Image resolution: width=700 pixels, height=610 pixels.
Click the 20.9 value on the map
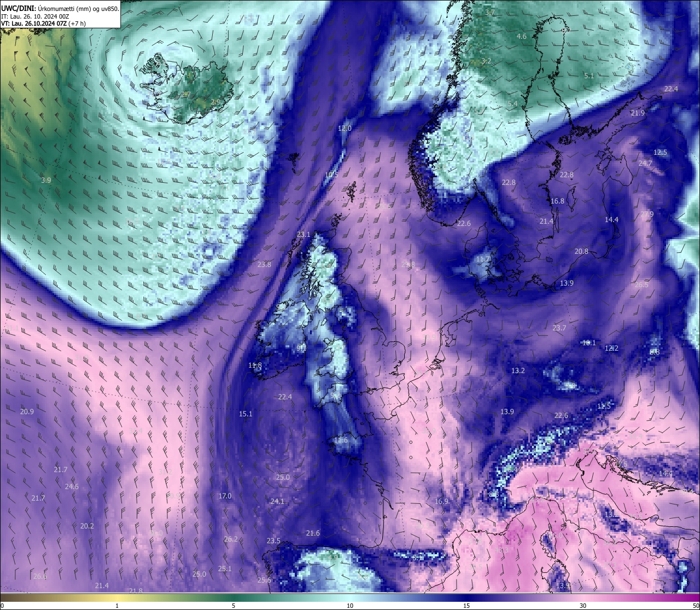(x=27, y=411)
